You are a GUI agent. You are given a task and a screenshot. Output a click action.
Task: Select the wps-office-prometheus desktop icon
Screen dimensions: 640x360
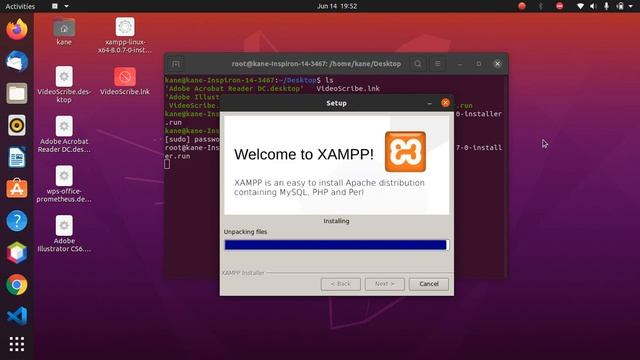[64, 184]
